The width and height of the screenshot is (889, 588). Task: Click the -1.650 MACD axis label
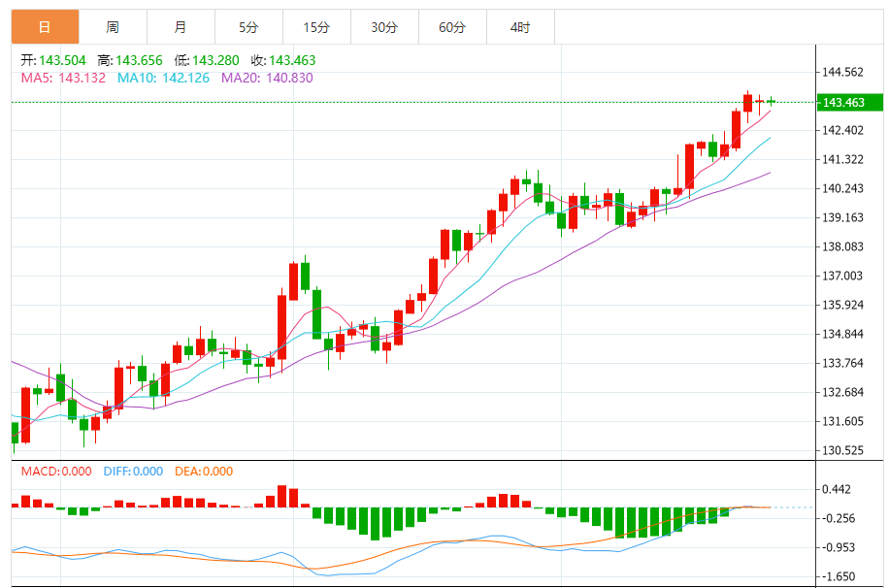(839, 576)
